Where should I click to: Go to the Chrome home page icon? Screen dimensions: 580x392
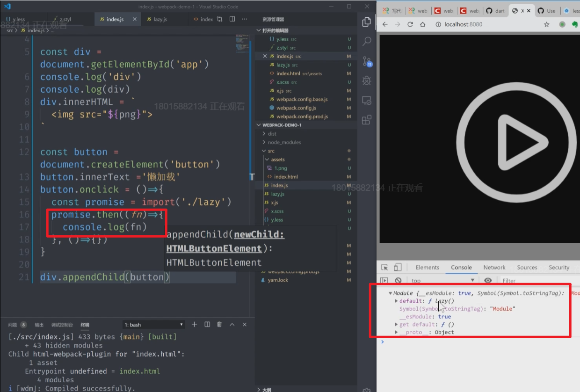click(422, 24)
